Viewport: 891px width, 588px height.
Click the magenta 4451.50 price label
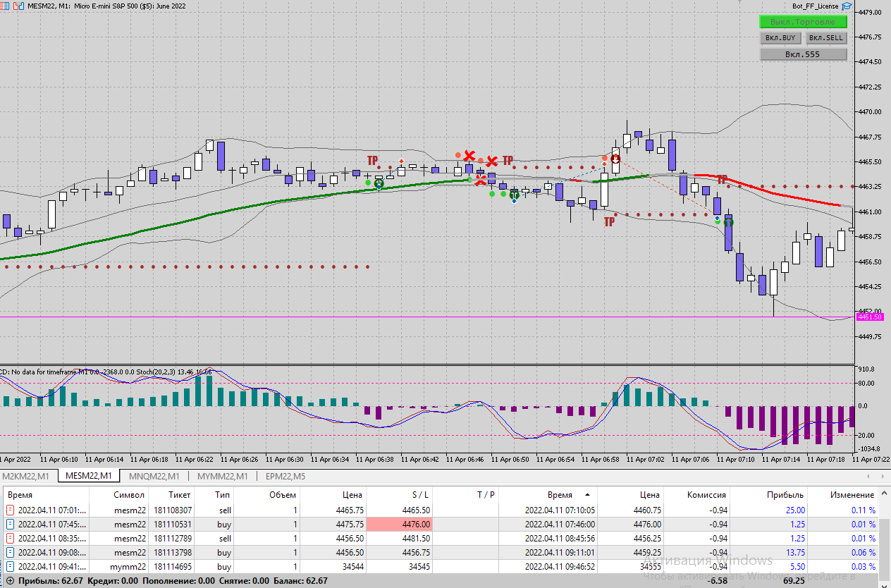869,317
